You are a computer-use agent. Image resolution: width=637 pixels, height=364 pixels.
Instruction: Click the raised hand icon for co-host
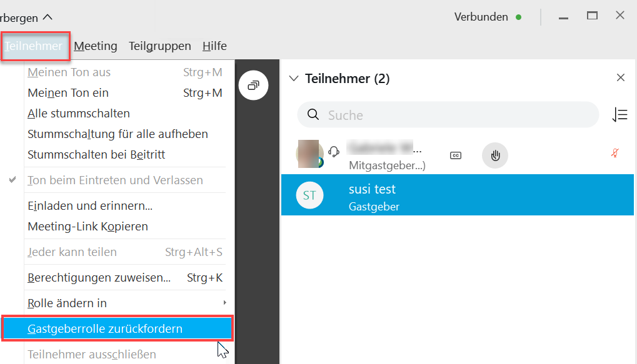(495, 155)
